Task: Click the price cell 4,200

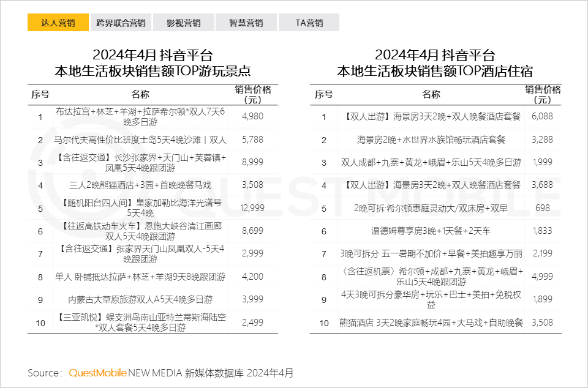Action: (x=253, y=277)
